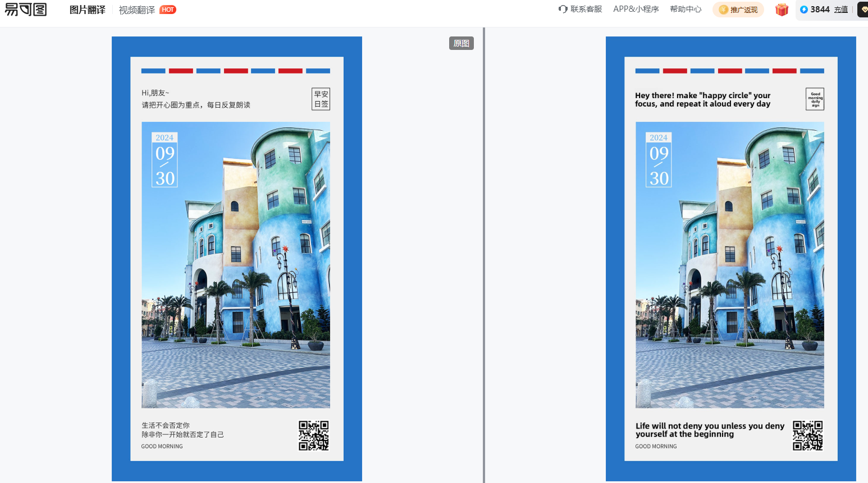Open the 视频翻译 tab

[x=136, y=10]
